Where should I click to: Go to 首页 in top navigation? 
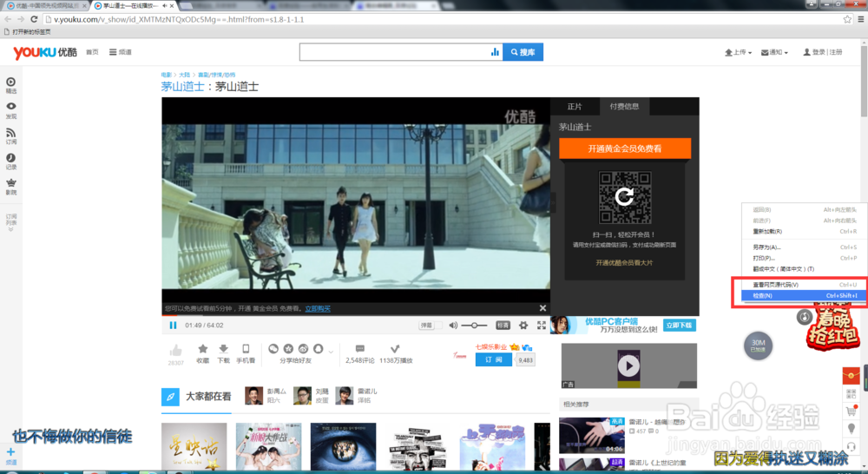(x=92, y=52)
